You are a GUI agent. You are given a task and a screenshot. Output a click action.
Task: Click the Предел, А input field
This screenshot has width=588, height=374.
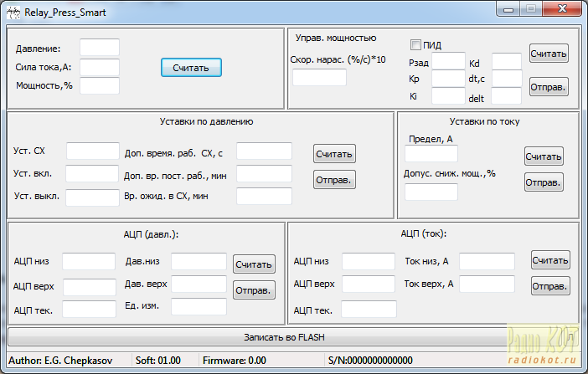pos(431,154)
